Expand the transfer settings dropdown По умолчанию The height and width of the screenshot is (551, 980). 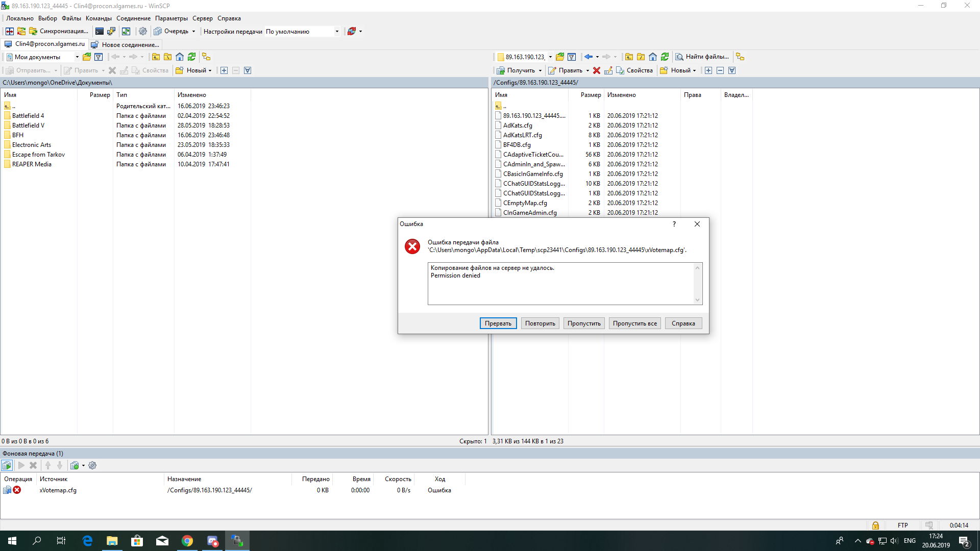[x=337, y=32]
